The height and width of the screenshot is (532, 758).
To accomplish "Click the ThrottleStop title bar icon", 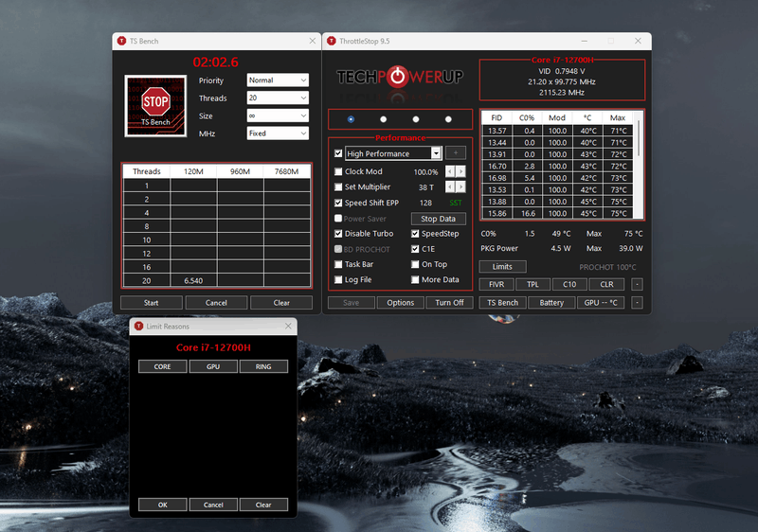I will (x=332, y=41).
